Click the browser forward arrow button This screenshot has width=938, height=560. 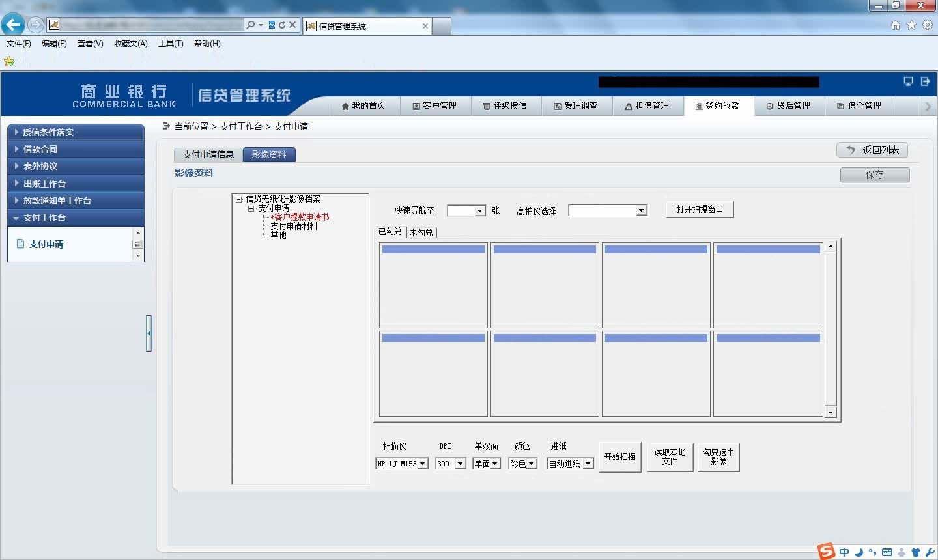pyautogui.click(x=36, y=25)
